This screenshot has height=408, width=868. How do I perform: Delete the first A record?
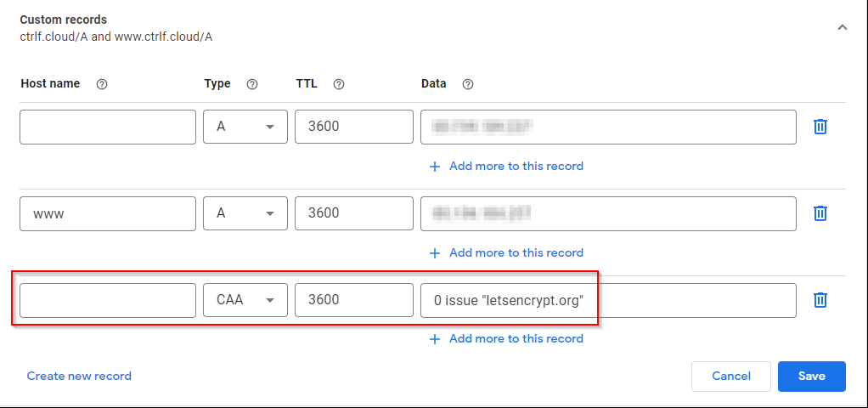tap(820, 127)
